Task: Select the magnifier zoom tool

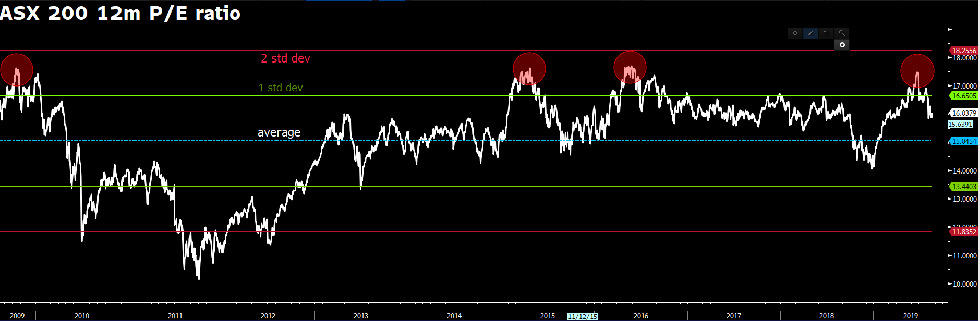Action: 842,33
